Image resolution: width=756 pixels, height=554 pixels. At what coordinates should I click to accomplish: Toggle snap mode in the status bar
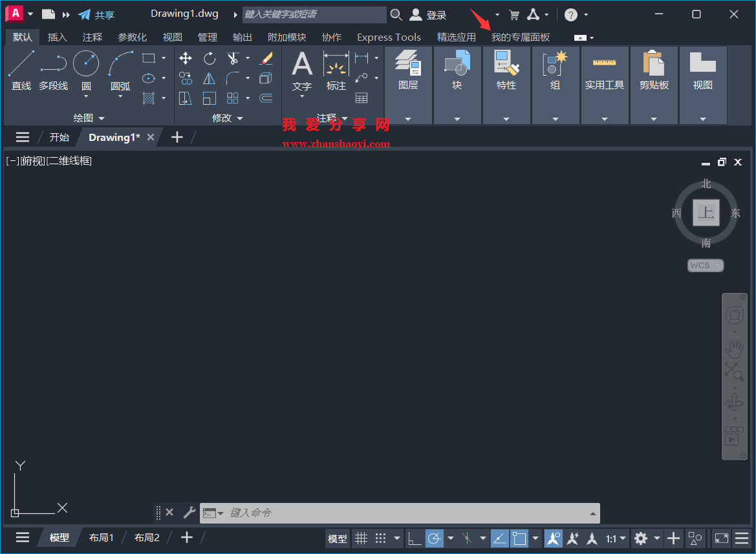point(382,538)
